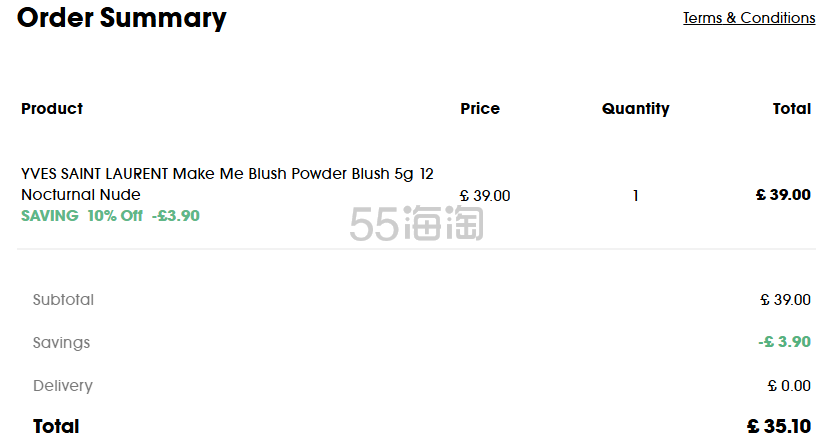Select the Price column header

tap(480, 109)
